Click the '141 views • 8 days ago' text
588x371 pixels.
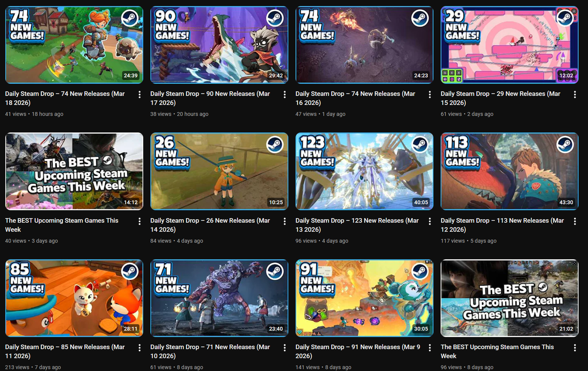(323, 367)
